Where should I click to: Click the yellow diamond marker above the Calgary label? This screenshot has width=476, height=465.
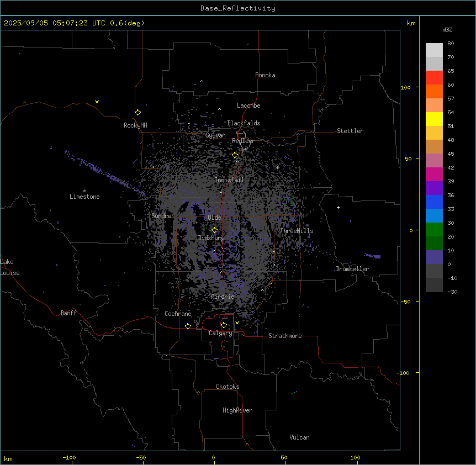point(224,325)
